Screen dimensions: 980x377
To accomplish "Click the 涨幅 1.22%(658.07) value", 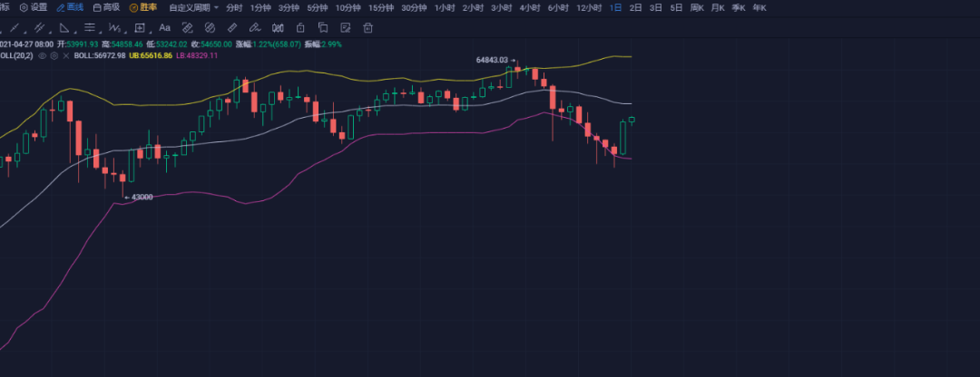I will pyautogui.click(x=268, y=44).
